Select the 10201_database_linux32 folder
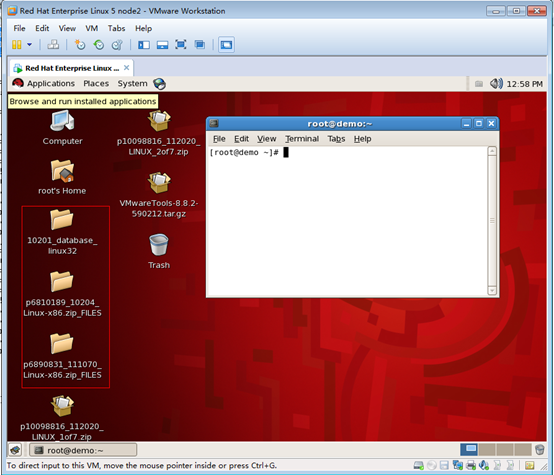The height and width of the screenshot is (475, 554). [x=62, y=232]
